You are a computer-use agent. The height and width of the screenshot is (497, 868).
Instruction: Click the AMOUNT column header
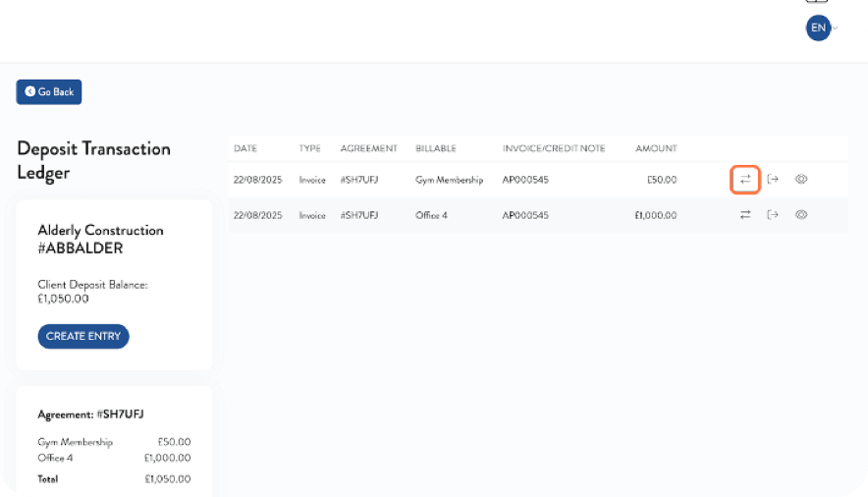coord(655,148)
